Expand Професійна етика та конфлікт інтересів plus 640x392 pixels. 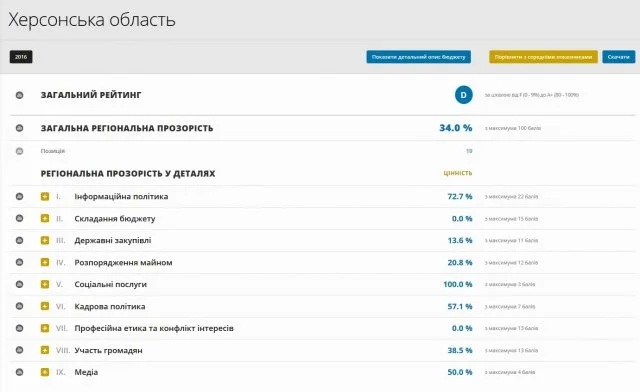45,328
